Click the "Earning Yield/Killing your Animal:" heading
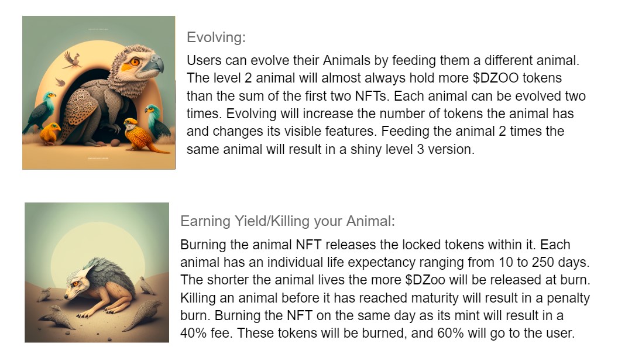618x364 pixels. point(287,221)
